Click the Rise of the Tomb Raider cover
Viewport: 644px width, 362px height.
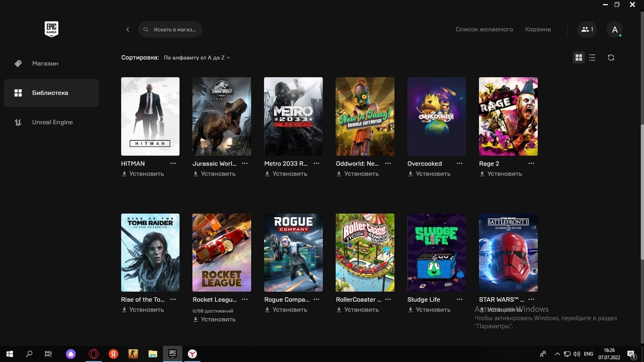[x=150, y=252]
